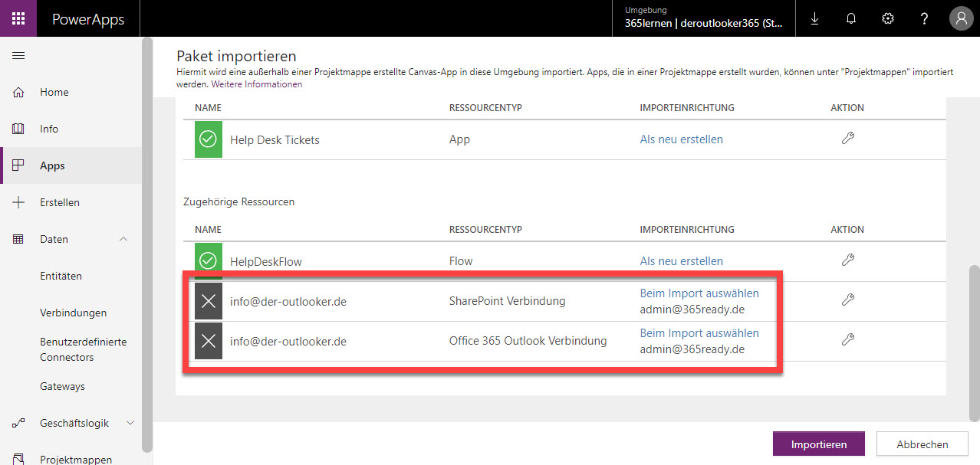Click the sidebar vertical scrollbar
980x465 pixels.
point(147,245)
